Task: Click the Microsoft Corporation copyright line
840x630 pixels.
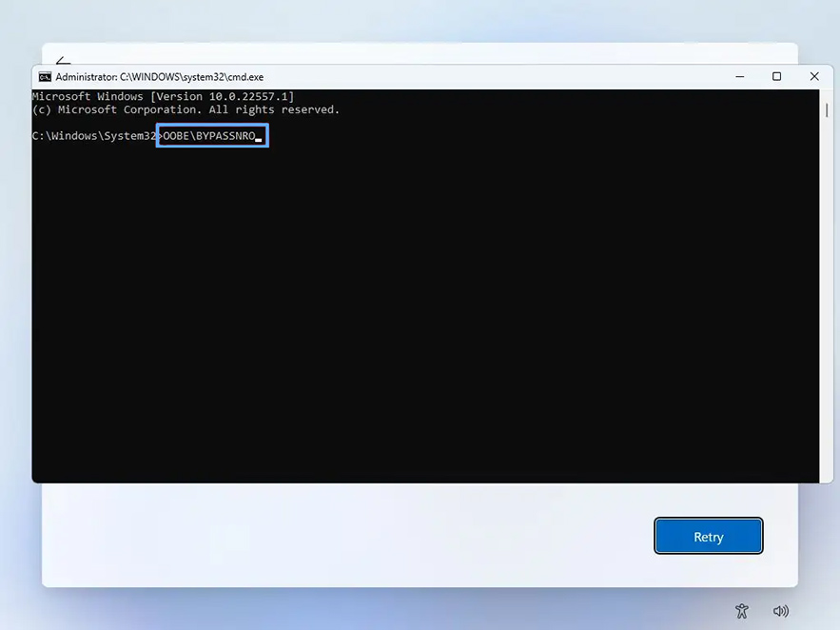Action: [186, 109]
